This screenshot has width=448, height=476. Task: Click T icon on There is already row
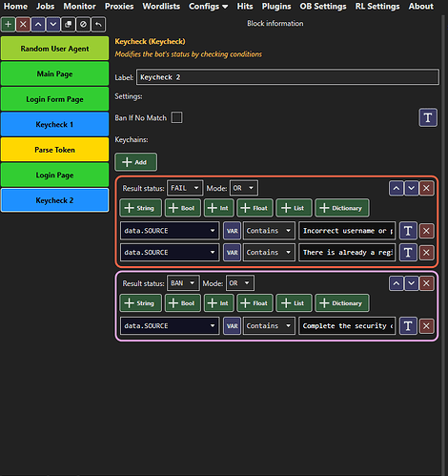[x=408, y=253]
